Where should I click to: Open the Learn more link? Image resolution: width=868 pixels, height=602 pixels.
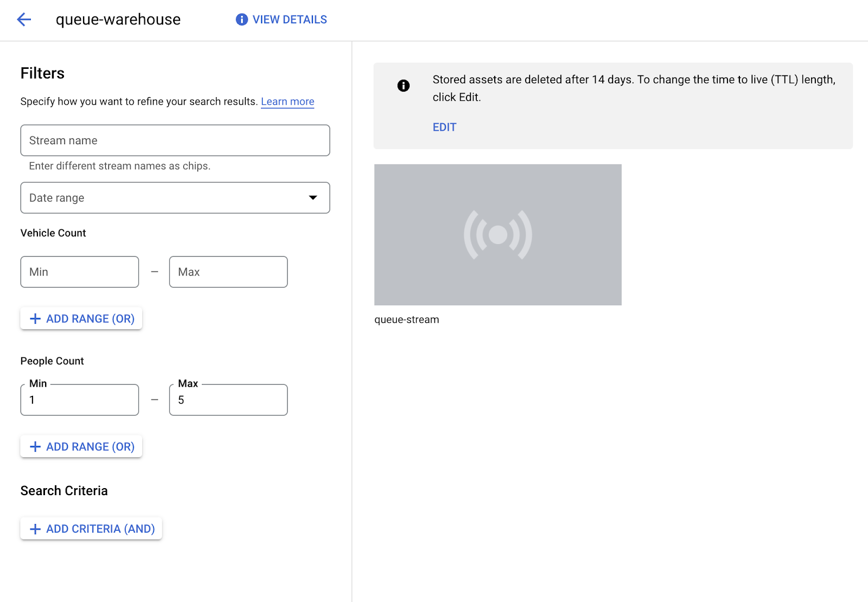click(288, 102)
